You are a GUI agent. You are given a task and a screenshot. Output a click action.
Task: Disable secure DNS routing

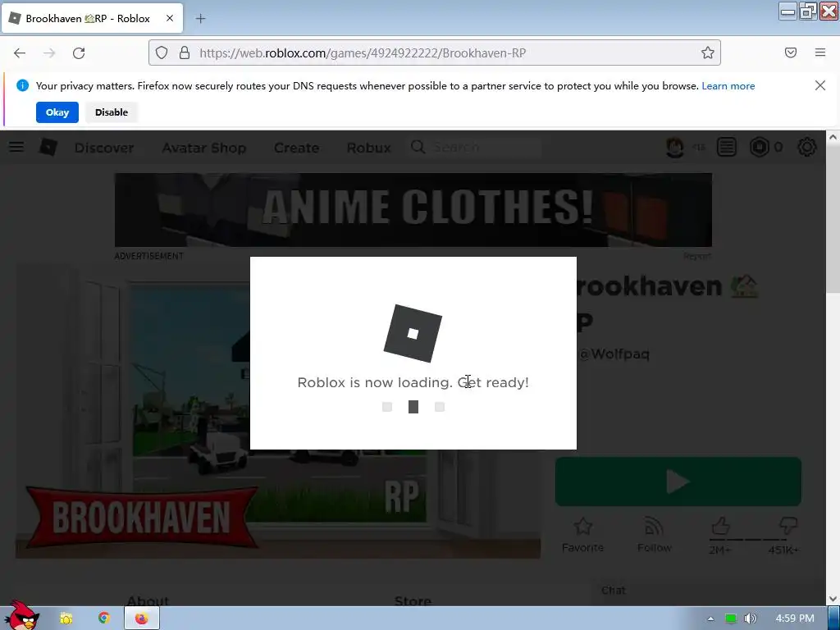point(112,112)
